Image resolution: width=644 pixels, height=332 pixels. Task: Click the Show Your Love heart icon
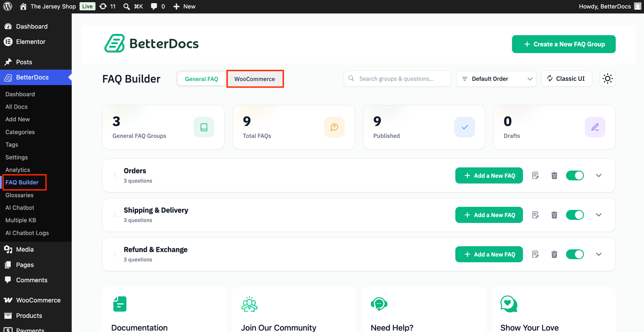coord(508,304)
